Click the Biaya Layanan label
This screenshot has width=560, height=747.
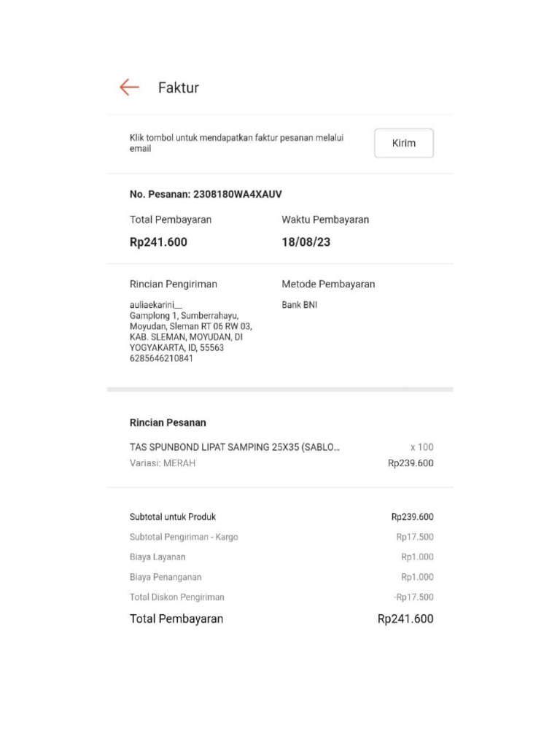click(x=157, y=557)
